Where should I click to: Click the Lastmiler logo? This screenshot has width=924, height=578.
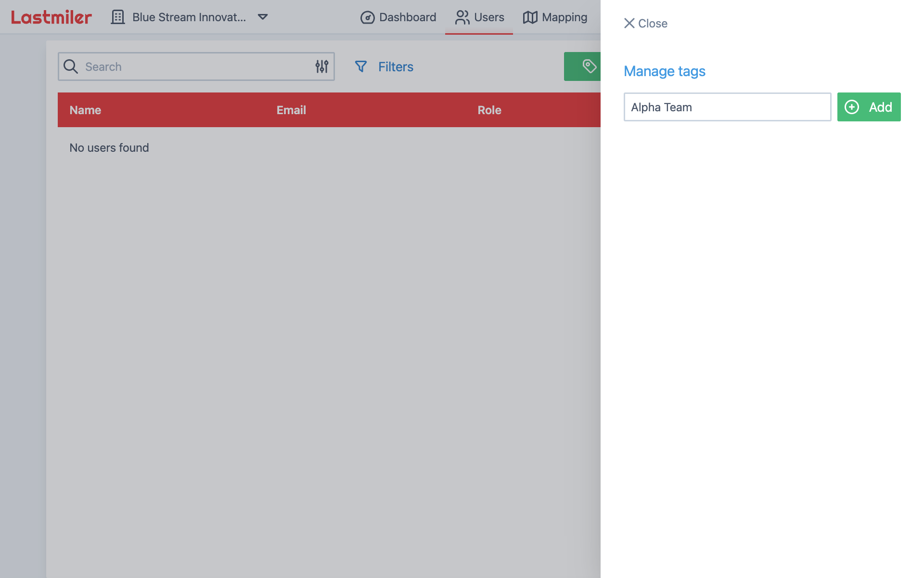pyautogui.click(x=51, y=17)
